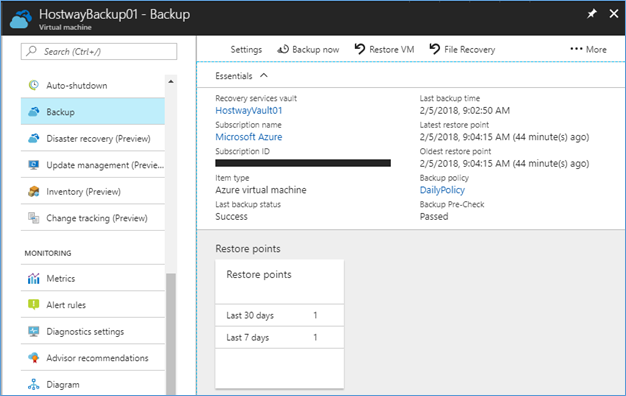
Task: Click the Success backup status text
Action: pos(232,216)
